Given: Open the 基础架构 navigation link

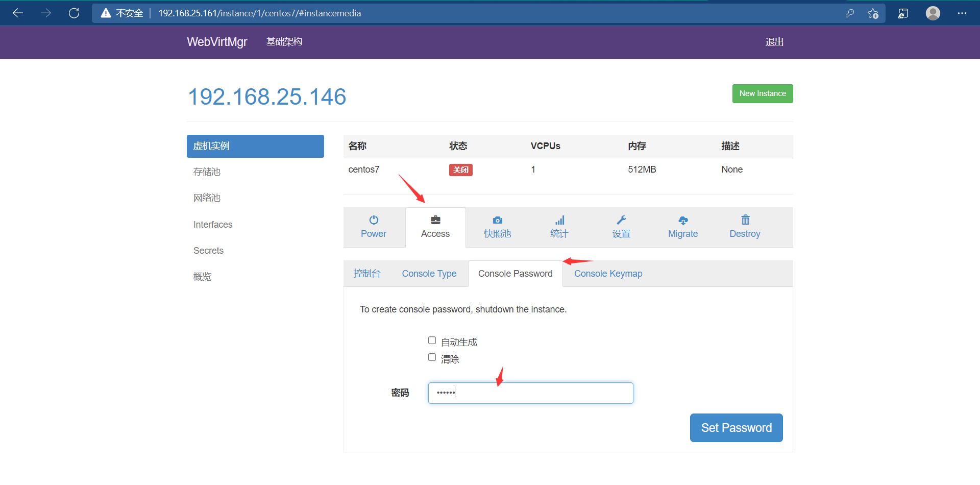Looking at the screenshot, I should click(x=284, y=42).
